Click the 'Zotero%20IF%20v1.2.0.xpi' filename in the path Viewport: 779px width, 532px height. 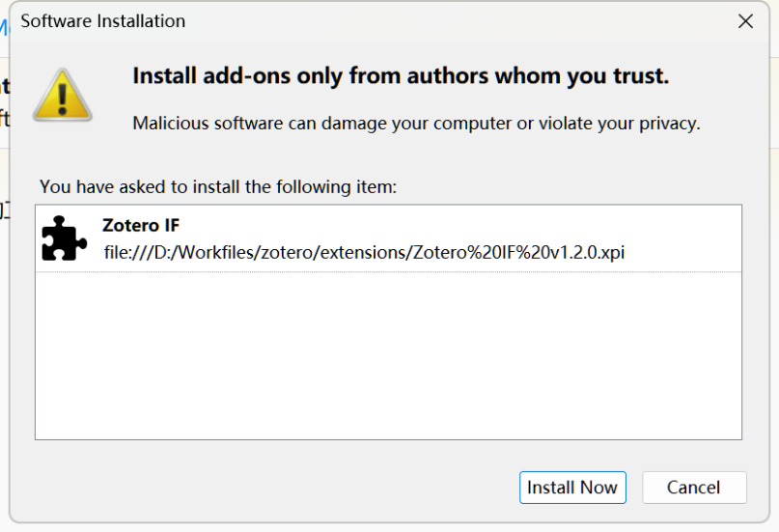[x=518, y=252]
